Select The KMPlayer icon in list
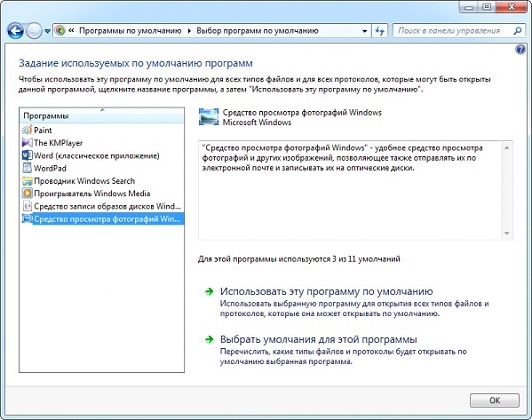 pyautogui.click(x=28, y=143)
